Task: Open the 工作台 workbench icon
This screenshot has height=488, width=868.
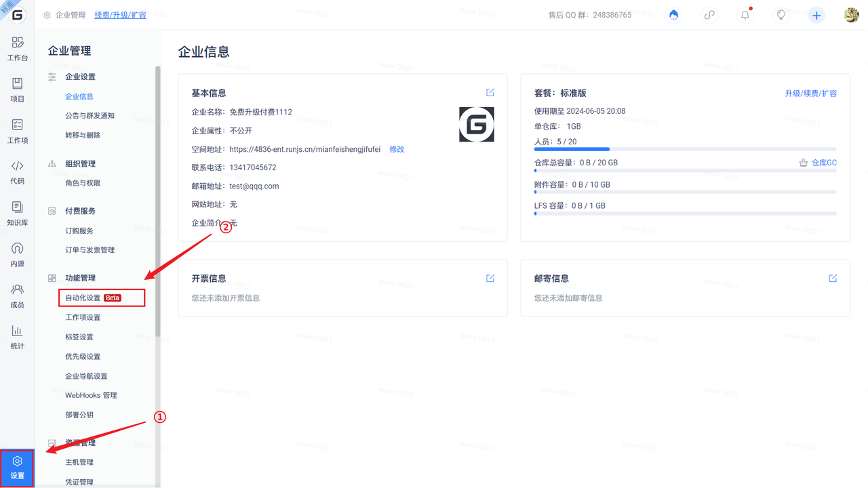Action: coord(18,49)
